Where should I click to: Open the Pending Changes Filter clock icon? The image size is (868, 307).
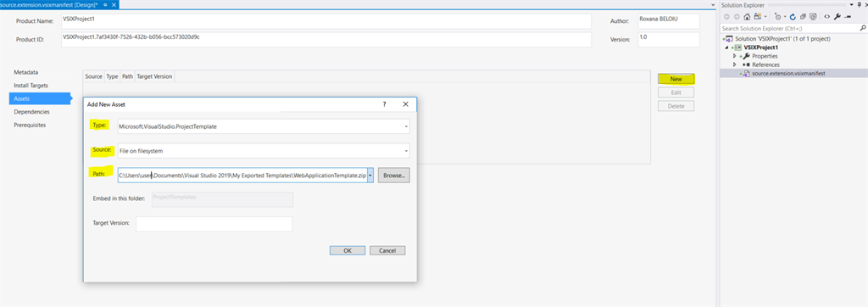click(778, 17)
